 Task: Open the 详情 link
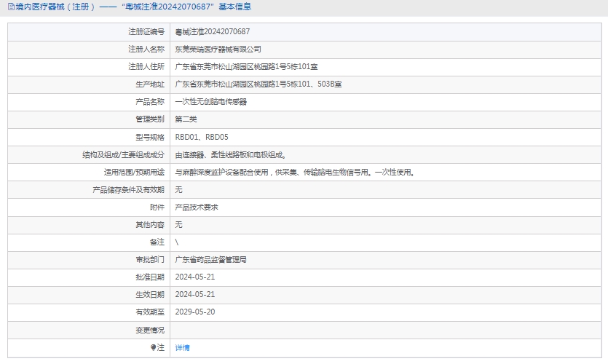pyautogui.click(x=183, y=348)
